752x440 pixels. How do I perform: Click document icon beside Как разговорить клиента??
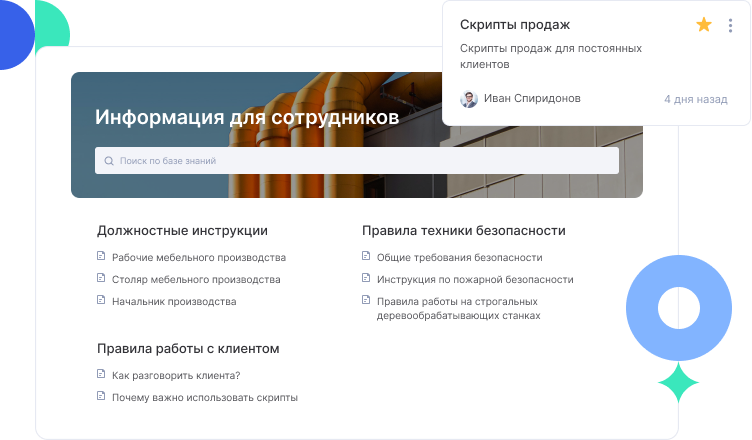coord(101,375)
